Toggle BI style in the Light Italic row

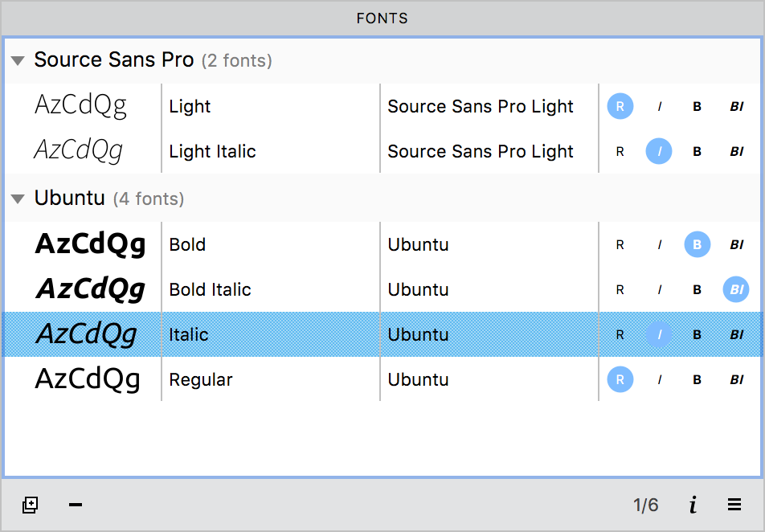pyautogui.click(x=736, y=151)
